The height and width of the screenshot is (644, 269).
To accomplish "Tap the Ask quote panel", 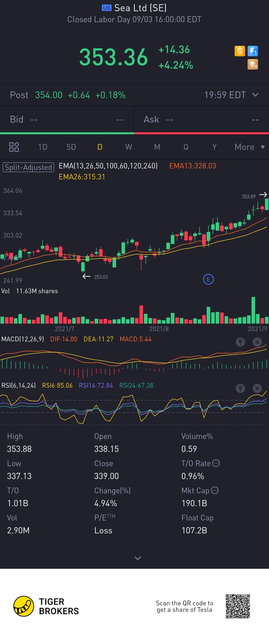I will pyautogui.click(x=202, y=120).
